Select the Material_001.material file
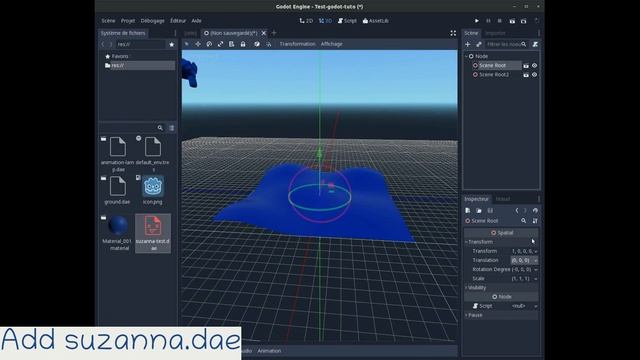The height and width of the screenshot is (360, 640). [x=118, y=233]
